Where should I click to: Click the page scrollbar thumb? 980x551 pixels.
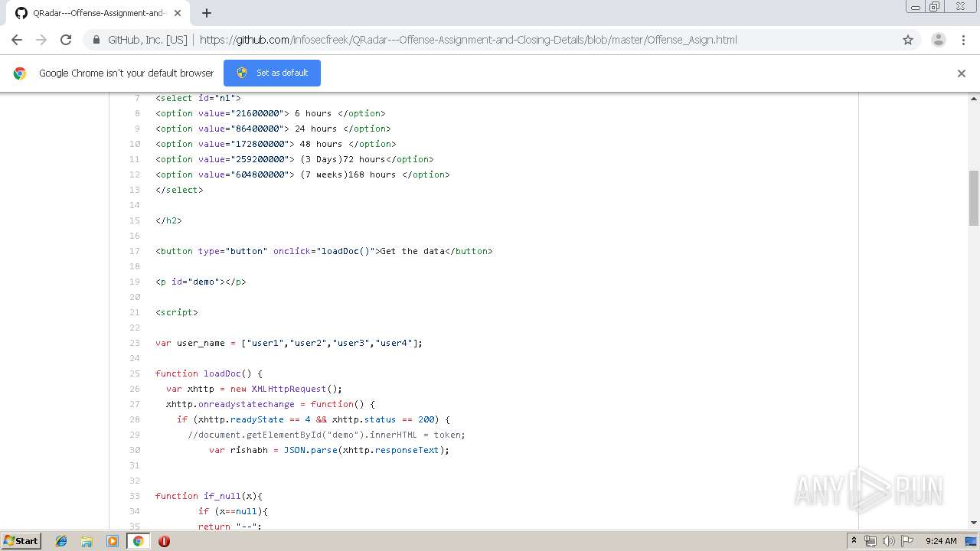click(974, 197)
